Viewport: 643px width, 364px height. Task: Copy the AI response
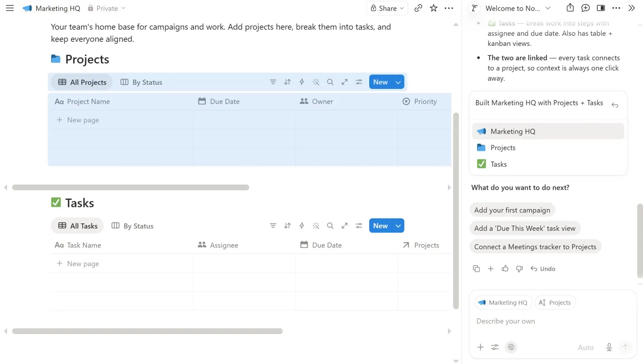click(x=476, y=269)
